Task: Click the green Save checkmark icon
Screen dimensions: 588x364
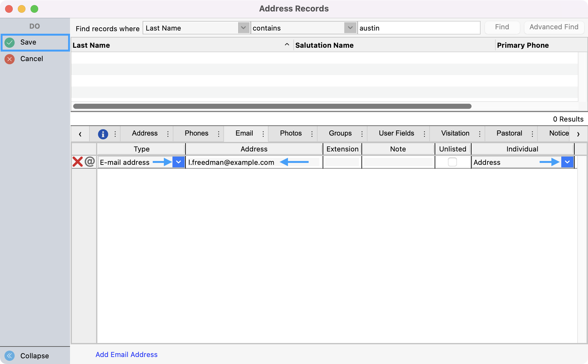Action: [x=10, y=42]
